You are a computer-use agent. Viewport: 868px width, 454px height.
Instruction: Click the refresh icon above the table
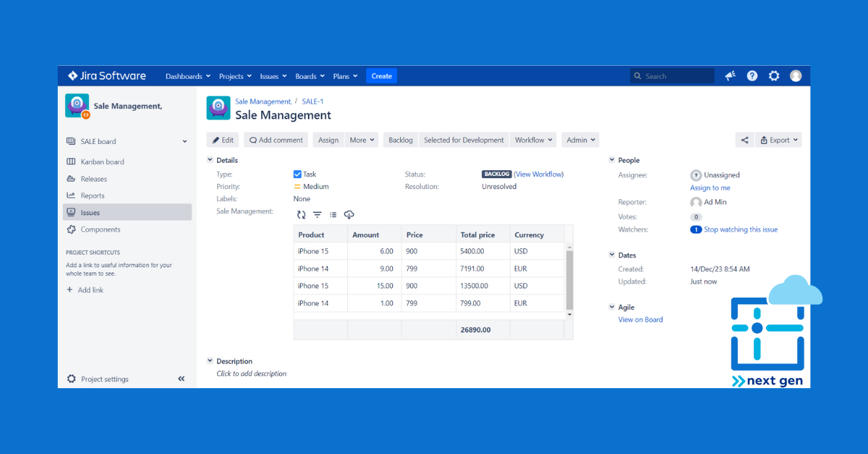click(x=301, y=214)
